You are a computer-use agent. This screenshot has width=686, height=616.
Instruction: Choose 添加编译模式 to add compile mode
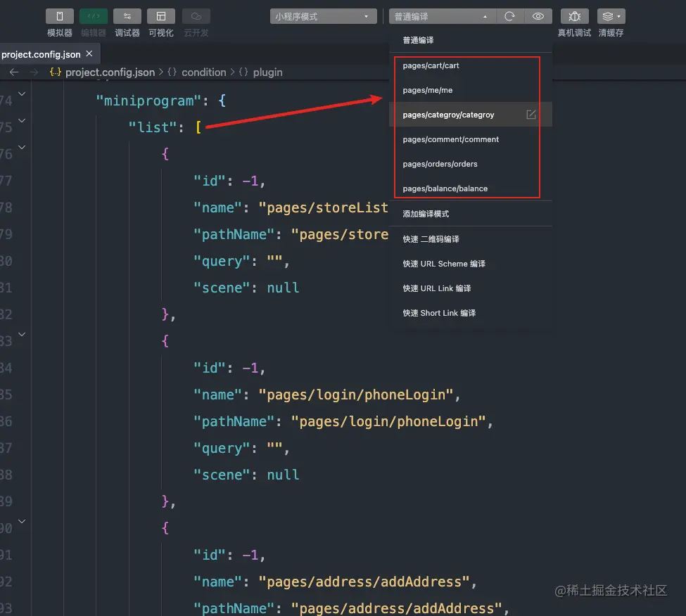tap(470, 214)
